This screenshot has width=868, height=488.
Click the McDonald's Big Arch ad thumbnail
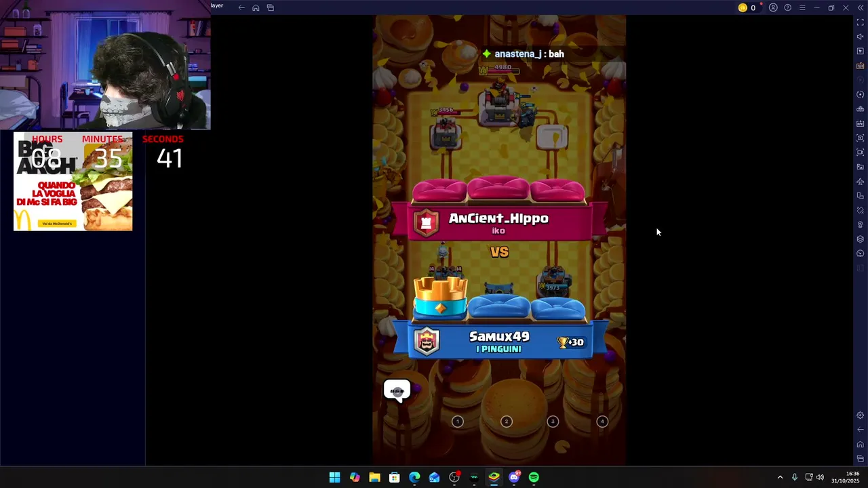pos(73,182)
